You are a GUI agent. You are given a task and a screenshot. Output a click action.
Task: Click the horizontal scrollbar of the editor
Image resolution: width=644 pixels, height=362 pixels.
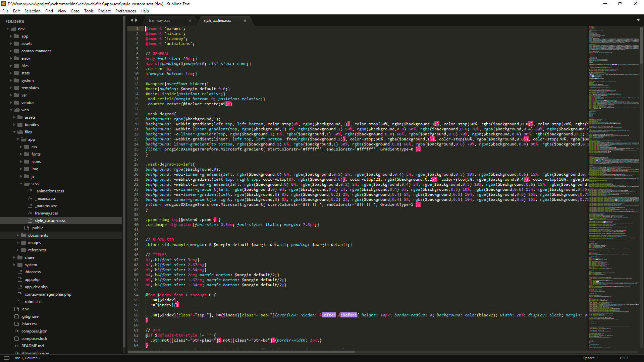click(x=241, y=352)
